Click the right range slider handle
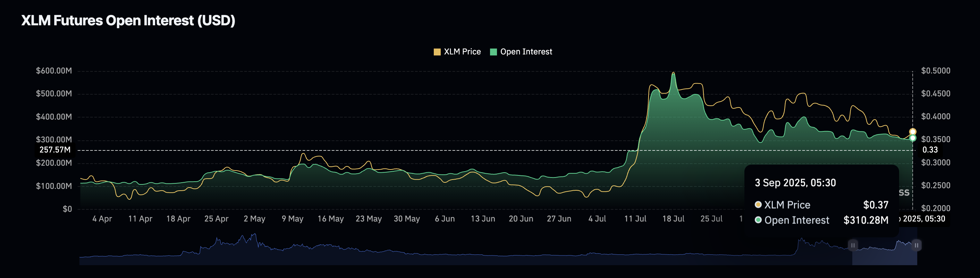980x278 pixels. pyautogui.click(x=916, y=245)
